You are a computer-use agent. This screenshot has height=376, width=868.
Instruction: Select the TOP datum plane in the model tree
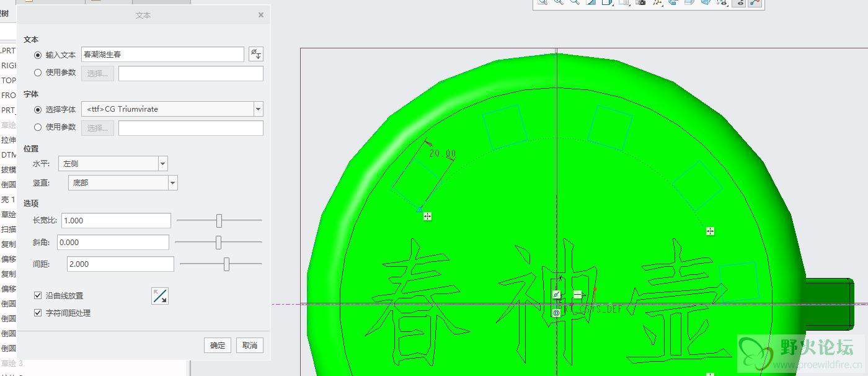[8, 80]
